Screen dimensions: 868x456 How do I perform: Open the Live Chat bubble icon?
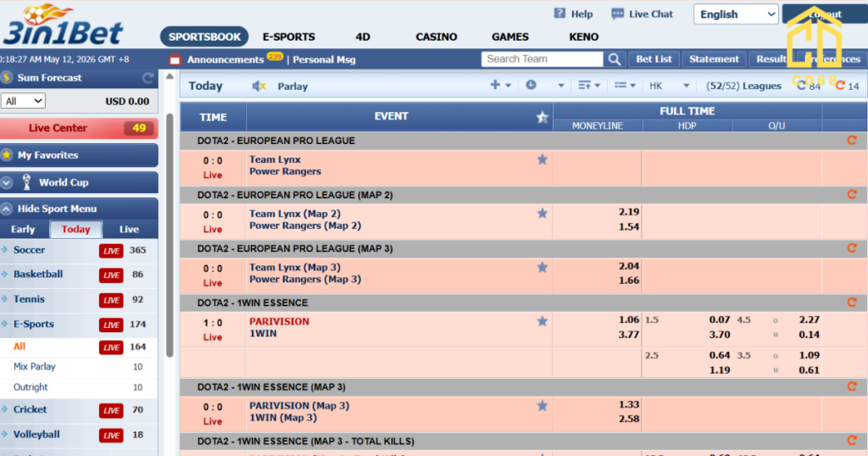[617, 14]
